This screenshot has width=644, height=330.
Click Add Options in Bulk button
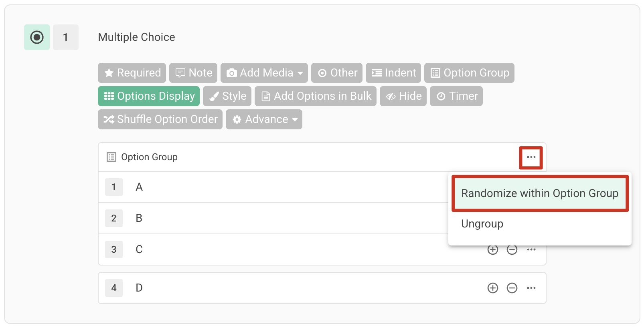316,96
